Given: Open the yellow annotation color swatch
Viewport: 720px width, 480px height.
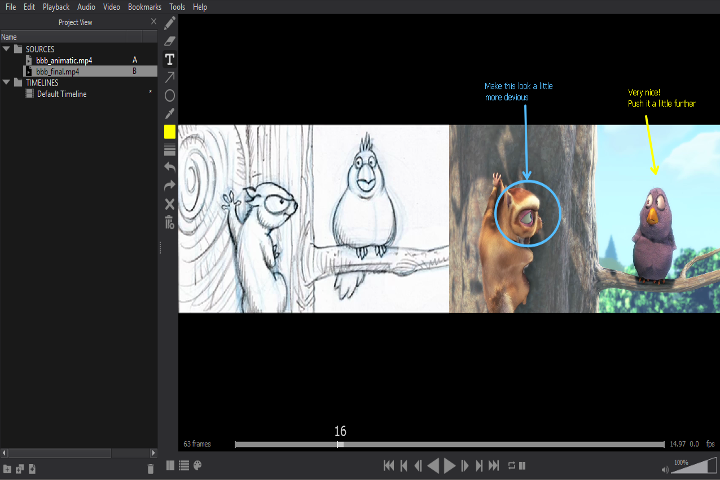Looking at the screenshot, I should 170,132.
